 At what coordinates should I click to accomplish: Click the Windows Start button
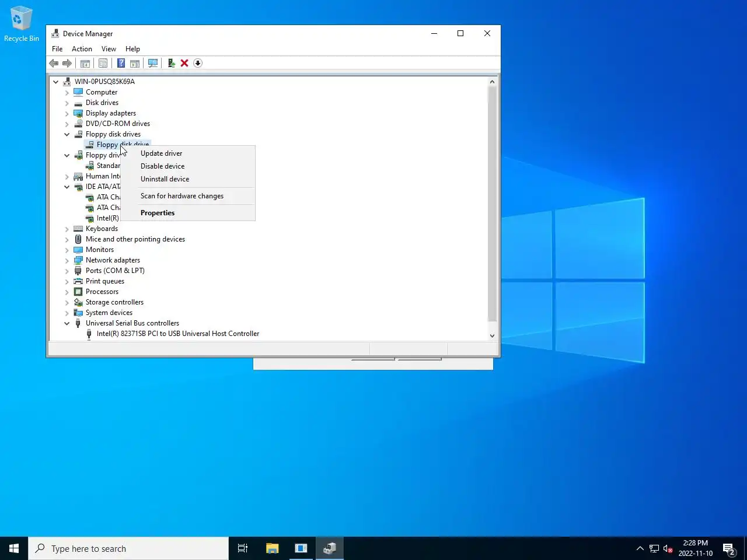coord(14,548)
